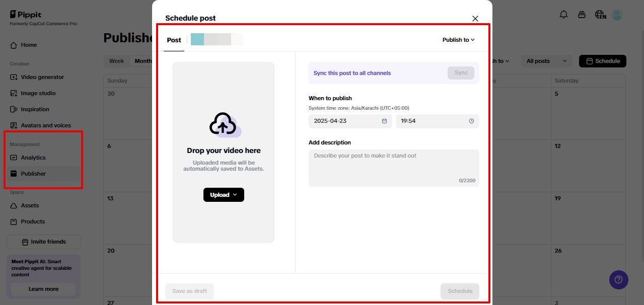The image size is (644, 305).
Task: Expand the Publish to dropdown
Action: [x=458, y=40]
